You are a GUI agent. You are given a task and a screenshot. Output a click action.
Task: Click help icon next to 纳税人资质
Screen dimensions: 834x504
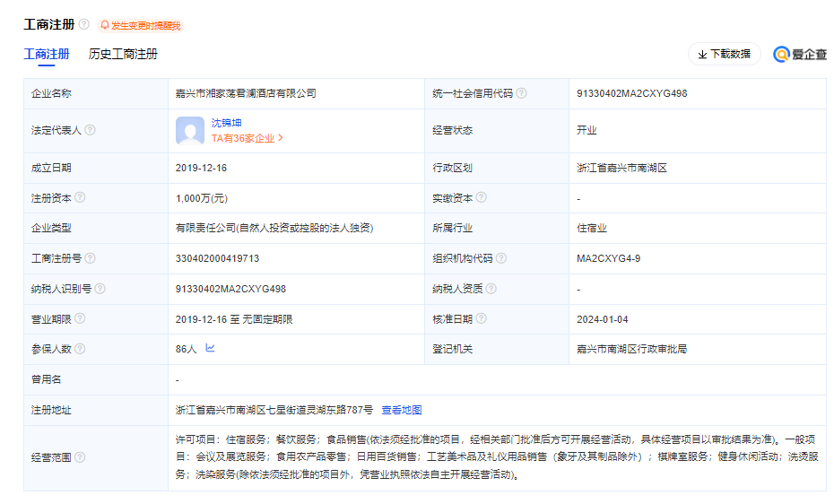tap(491, 288)
